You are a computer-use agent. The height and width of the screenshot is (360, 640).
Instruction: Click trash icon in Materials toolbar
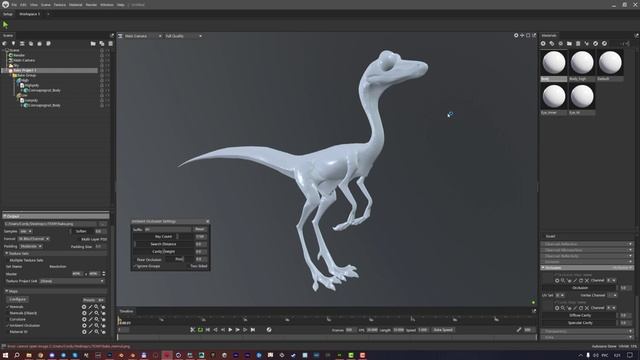[x=578, y=43]
